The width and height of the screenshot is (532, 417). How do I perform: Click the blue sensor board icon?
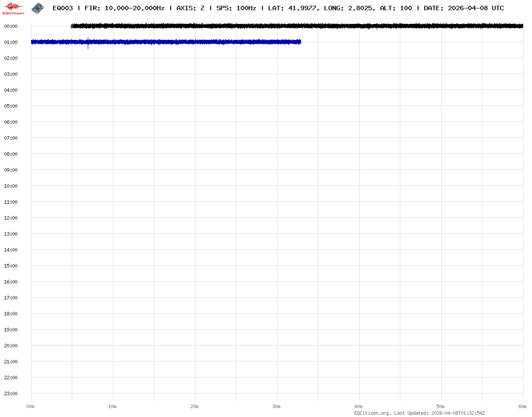pos(38,8)
